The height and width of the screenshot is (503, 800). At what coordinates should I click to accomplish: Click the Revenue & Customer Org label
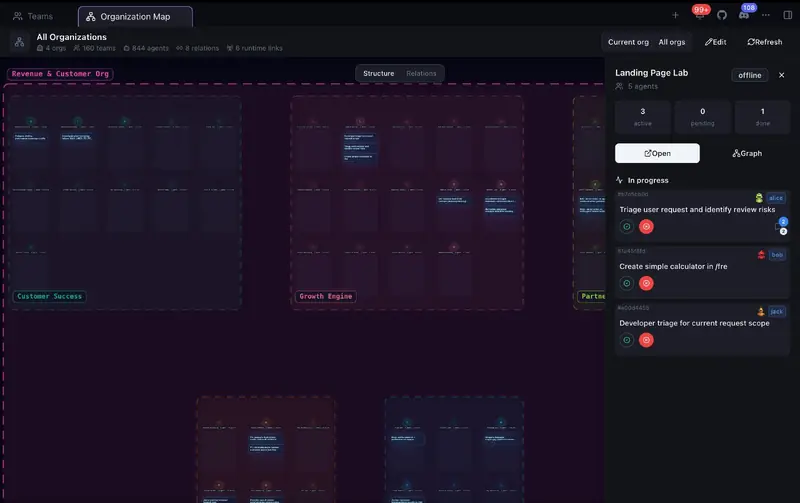click(60, 74)
